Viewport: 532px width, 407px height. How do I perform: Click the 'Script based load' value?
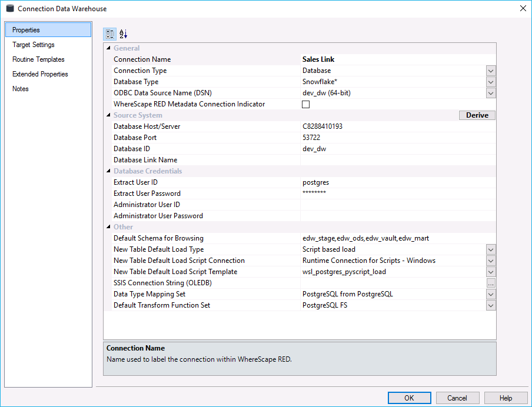329,249
